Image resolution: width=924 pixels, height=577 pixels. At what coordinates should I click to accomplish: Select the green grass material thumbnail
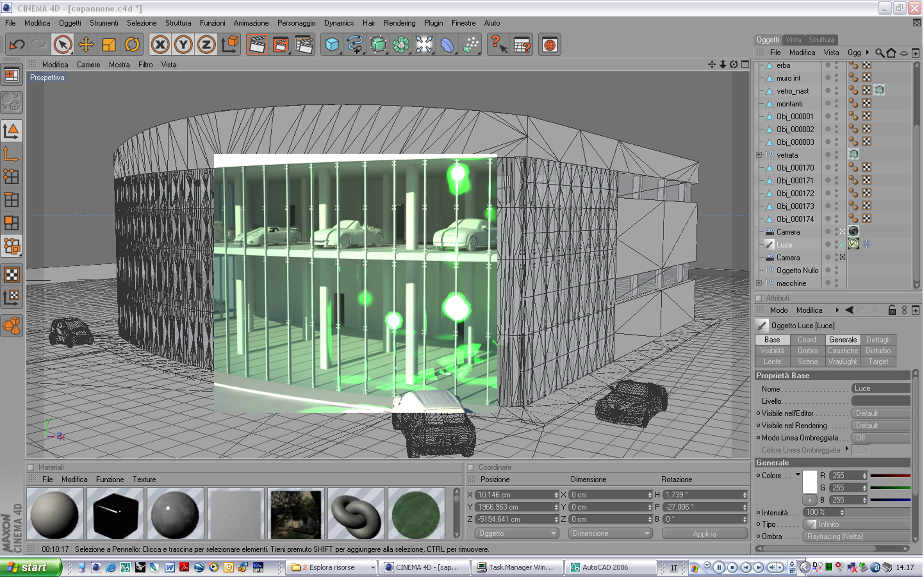click(x=417, y=514)
